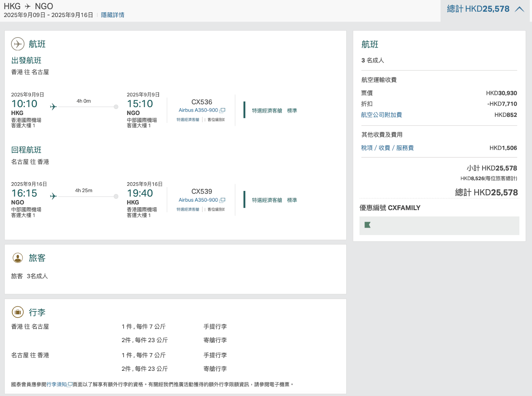Viewport: 532px width, 396px height.
Task: Click the taxes amount HKD1,506
Action: tap(503, 148)
